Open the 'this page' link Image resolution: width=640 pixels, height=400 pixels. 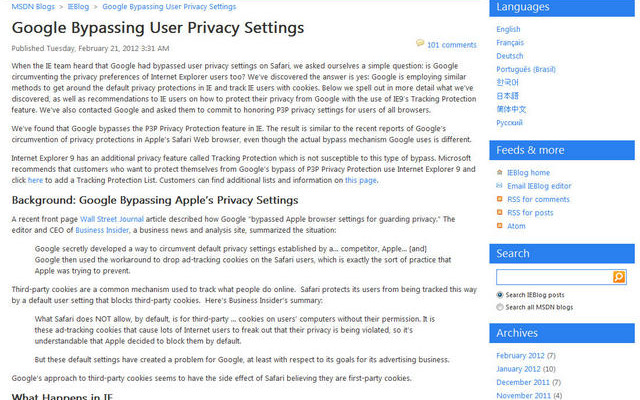point(361,180)
